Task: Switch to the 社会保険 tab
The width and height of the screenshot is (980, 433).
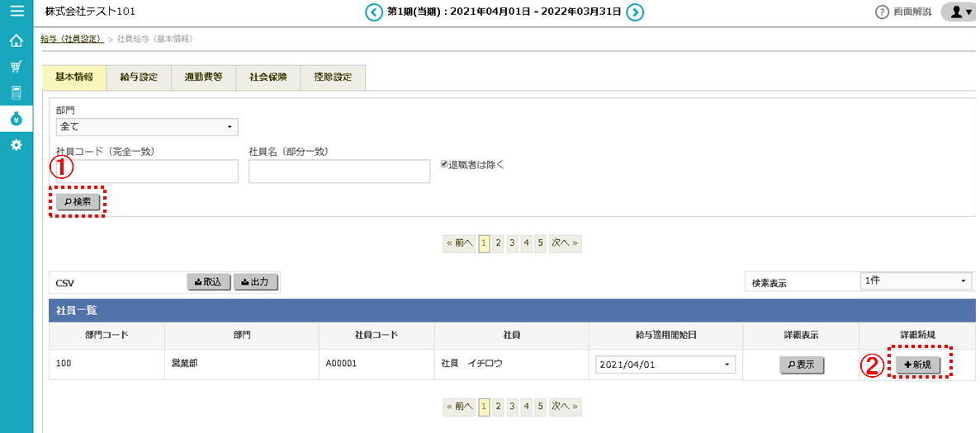Action: [268, 78]
